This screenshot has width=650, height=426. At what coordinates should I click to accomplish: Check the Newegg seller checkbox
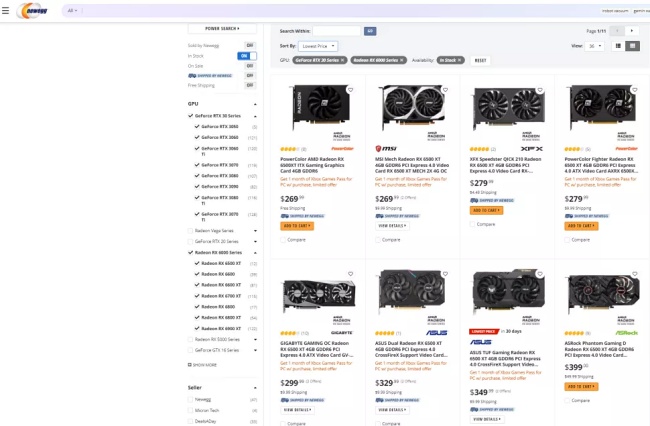pos(191,399)
